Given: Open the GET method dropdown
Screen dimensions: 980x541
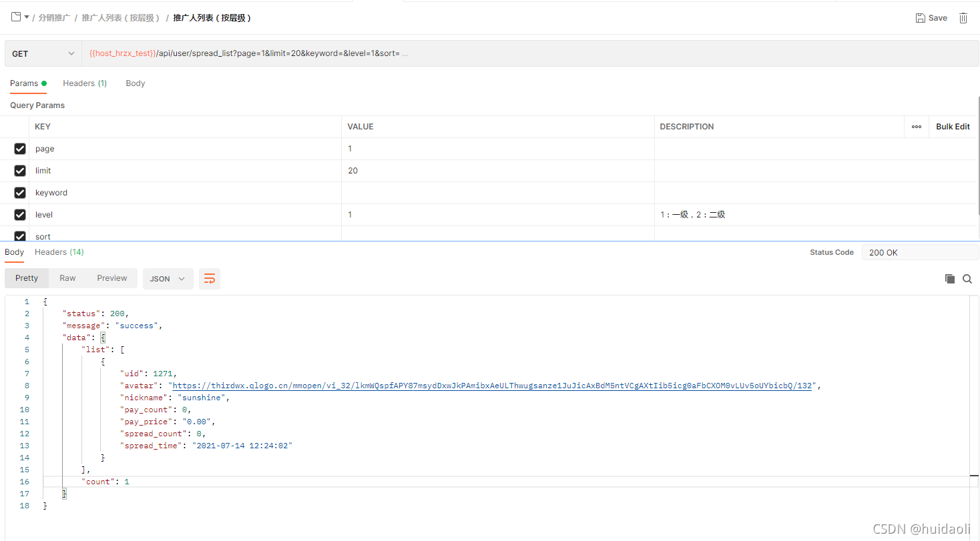Looking at the screenshot, I should tap(43, 53).
